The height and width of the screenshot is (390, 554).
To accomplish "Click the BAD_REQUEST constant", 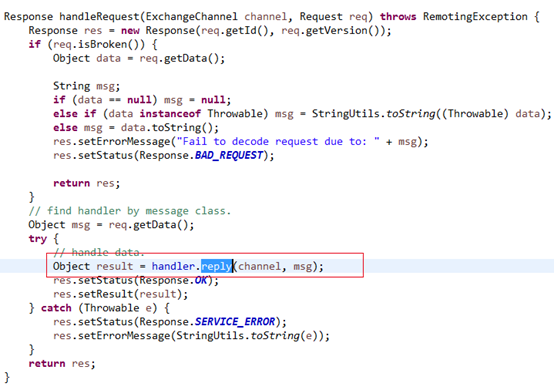I will [229, 155].
